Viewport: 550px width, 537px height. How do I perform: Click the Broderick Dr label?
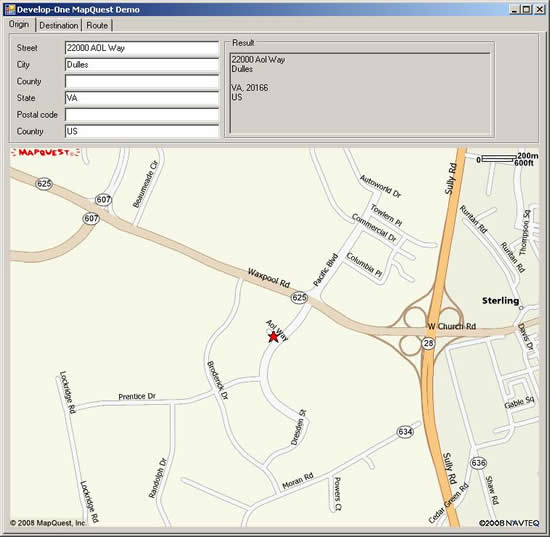[218, 381]
